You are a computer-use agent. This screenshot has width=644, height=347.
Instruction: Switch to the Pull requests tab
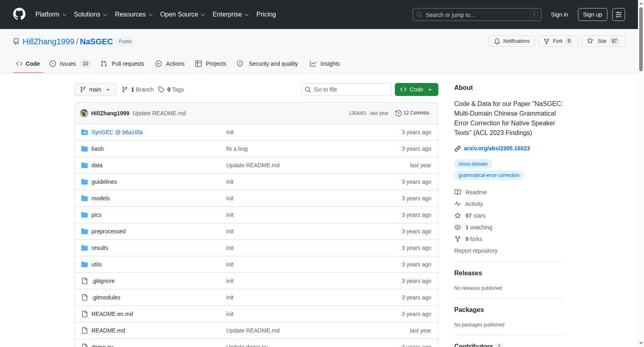click(x=122, y=64)
